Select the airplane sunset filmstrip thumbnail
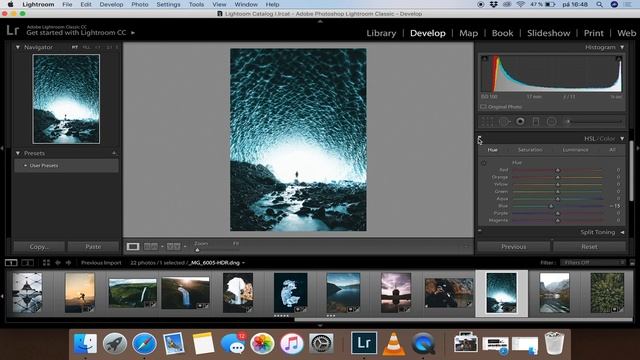The image size is (640, 360). pyautogui.click(x=396, y=293)
